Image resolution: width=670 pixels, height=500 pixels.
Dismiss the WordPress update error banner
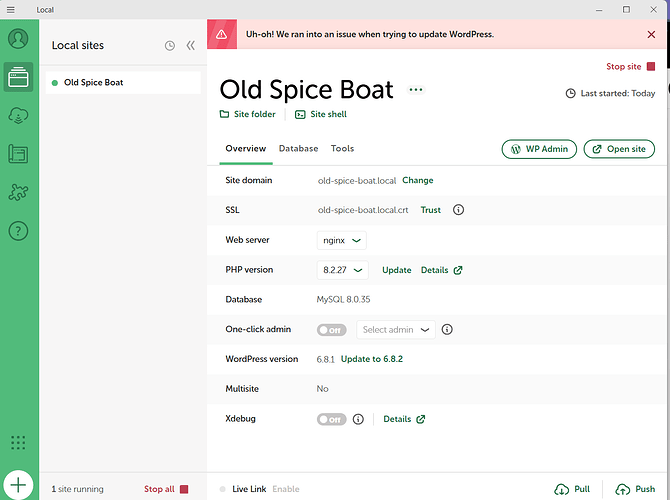651,35
